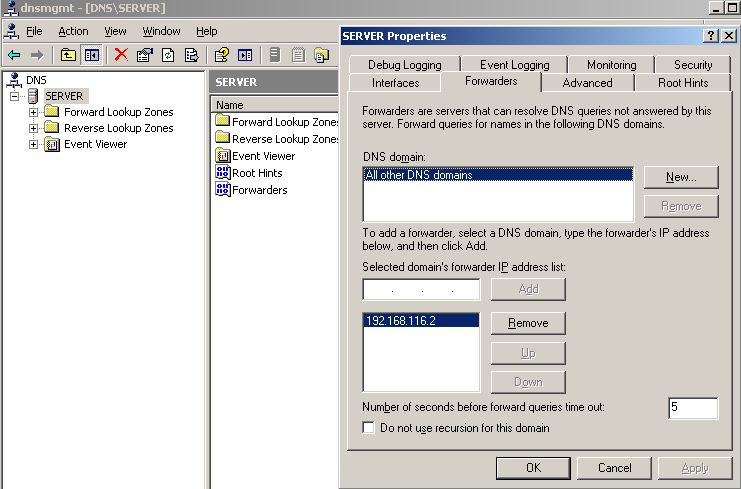The width and height of the screenshot is (741, 489).
Task: Switch to Interfaces tab
Action: (x=396, y=83)
